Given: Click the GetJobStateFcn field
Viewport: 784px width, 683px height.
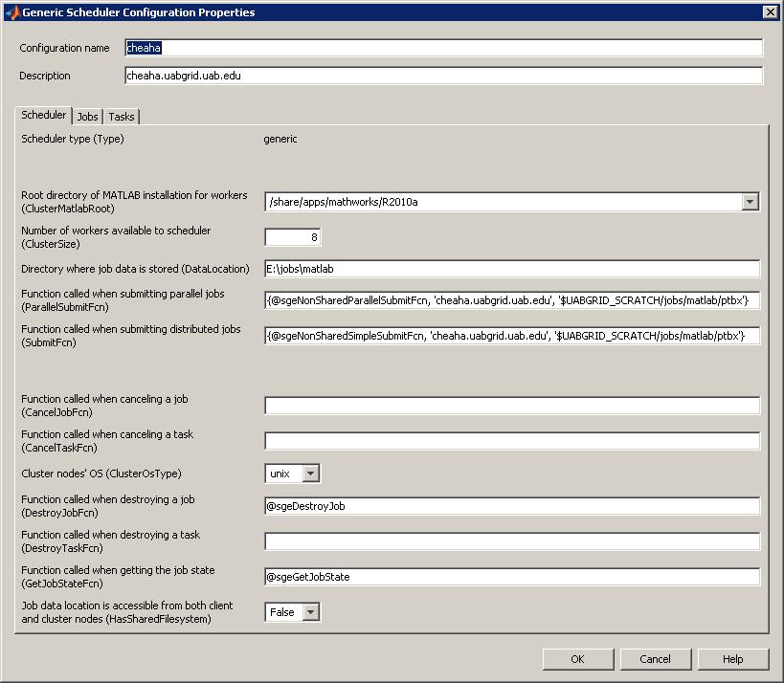Looking at the screenshot, I should (x=512, y=577).
